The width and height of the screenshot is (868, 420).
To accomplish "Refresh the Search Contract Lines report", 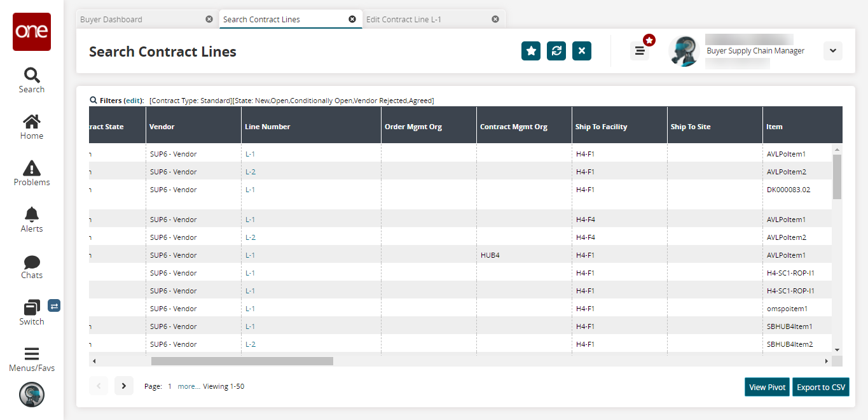I will (x=556, y=51).
